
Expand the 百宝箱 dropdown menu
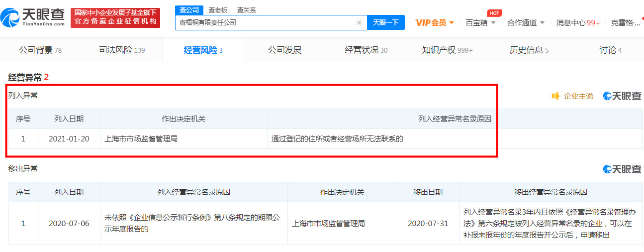click(480, 22)
